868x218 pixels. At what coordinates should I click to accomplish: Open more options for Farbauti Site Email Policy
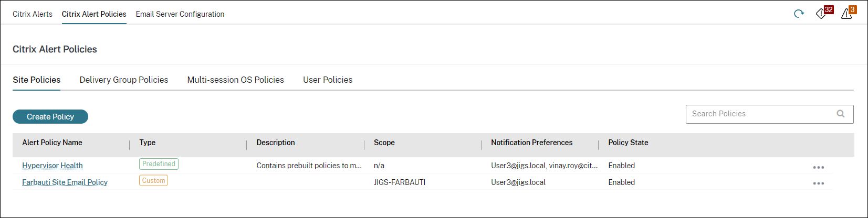pyautogui.click(x=818, y=183)
